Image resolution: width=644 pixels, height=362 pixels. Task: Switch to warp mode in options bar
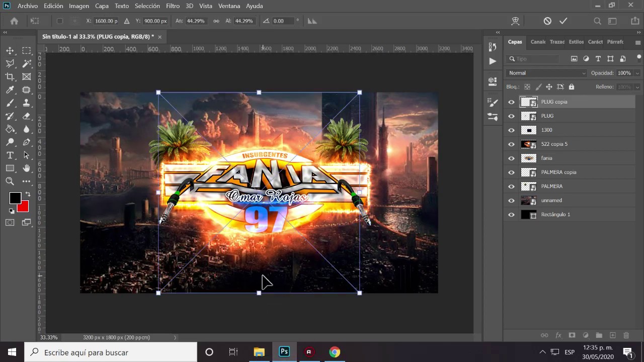click(515, 21)
